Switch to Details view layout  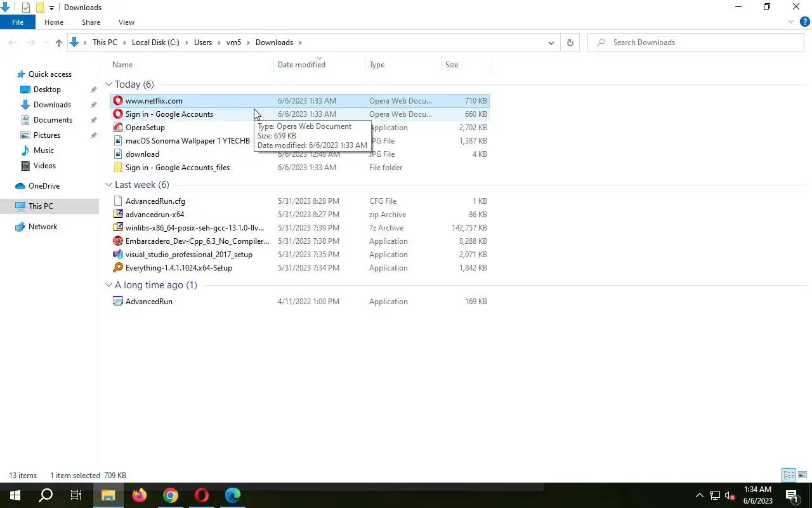(789, 475)
